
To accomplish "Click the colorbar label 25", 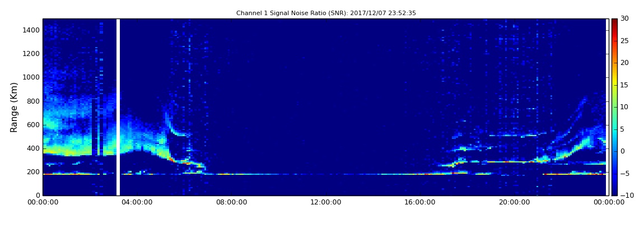I will [x=625, y=41].
